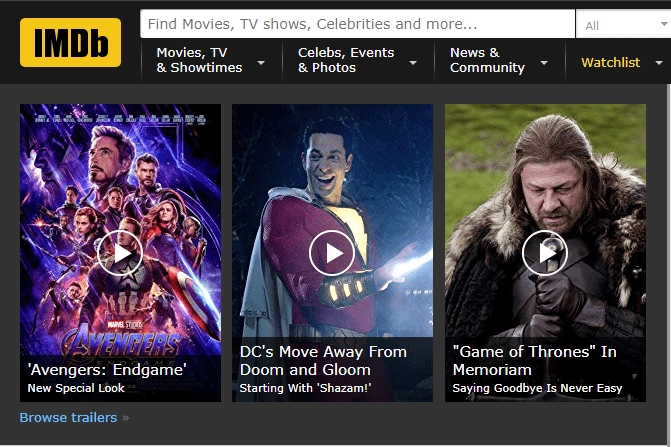Open the All search category dropdown
This screenshot has height=447, width=671.
pyautogui.click(x=624, y=25)
